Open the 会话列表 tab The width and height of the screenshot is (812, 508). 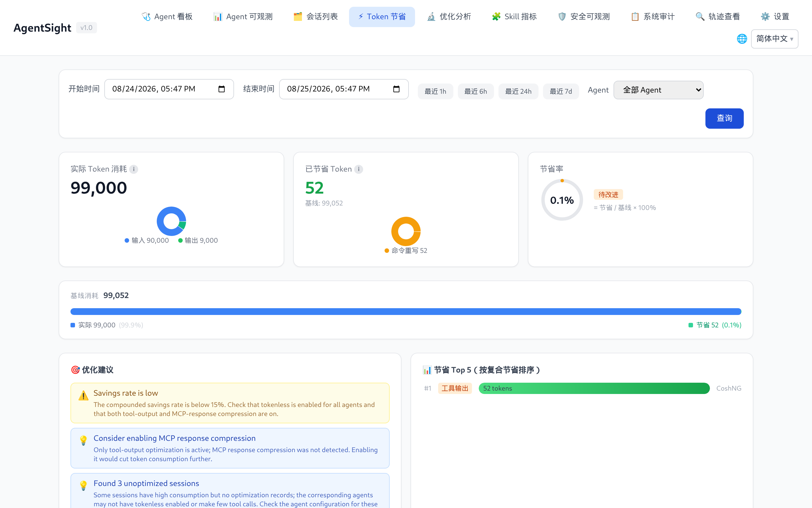point(315,16)
